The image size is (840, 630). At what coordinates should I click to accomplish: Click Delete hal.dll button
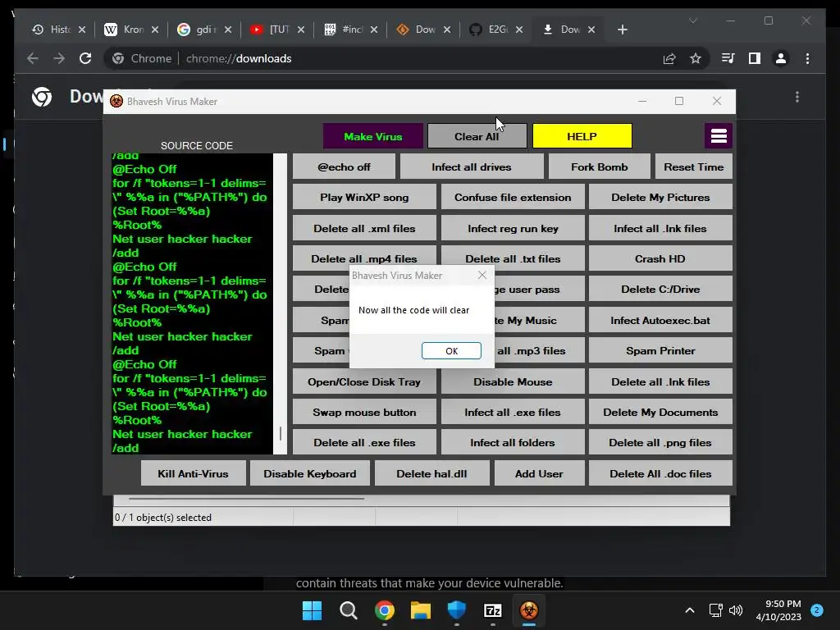tap(431, 473)
